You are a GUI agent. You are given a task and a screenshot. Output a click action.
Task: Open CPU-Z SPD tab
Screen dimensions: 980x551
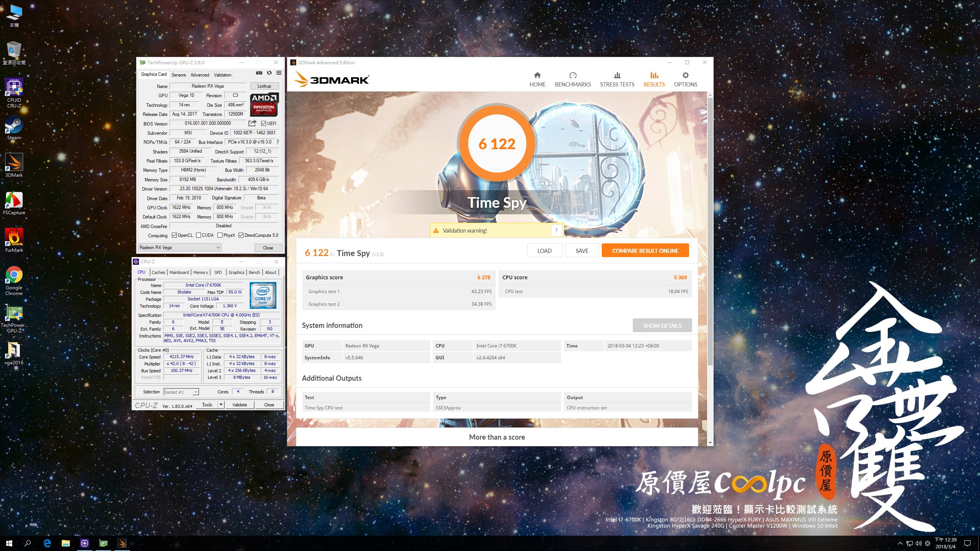(218, 272)
